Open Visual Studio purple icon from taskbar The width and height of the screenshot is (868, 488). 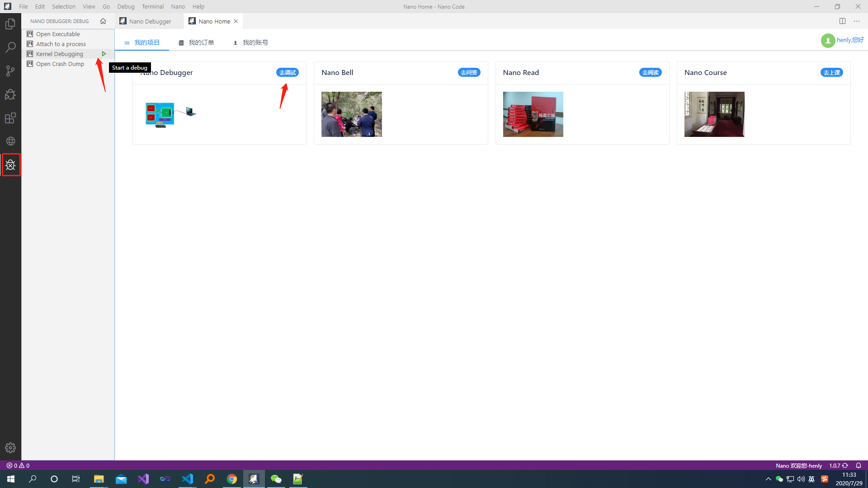point(143,479)
